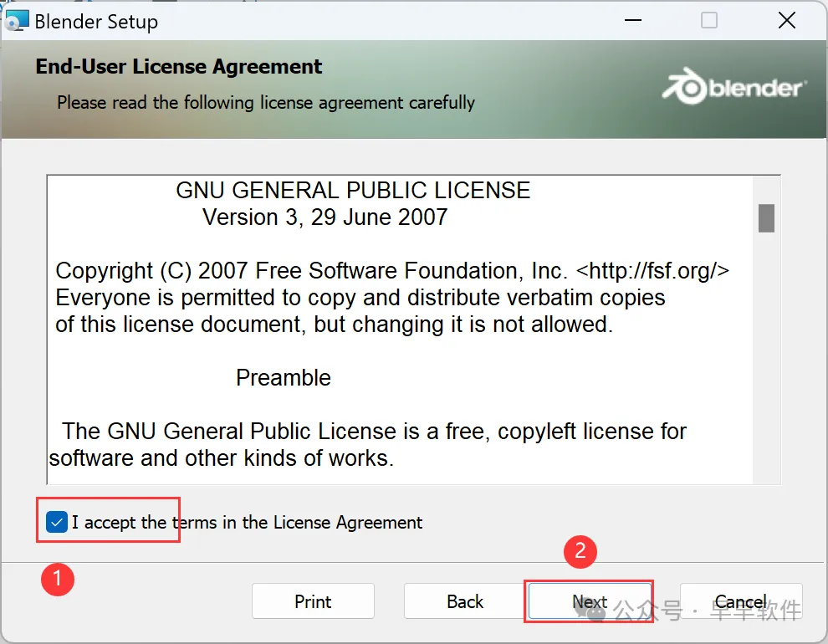This screenshot has height=644, width=828.
Task: Uncheck the accept license terms checkbox
Action: 57,522
